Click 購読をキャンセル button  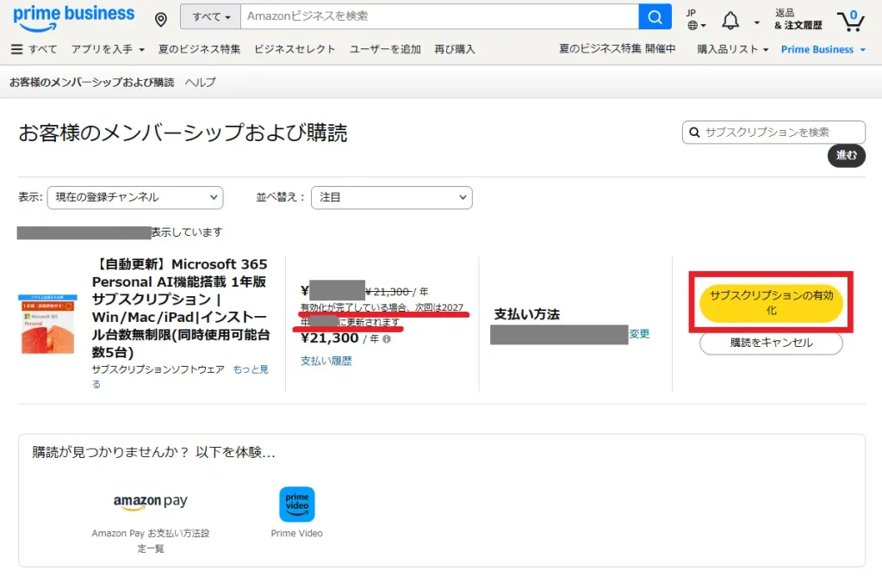771,343
